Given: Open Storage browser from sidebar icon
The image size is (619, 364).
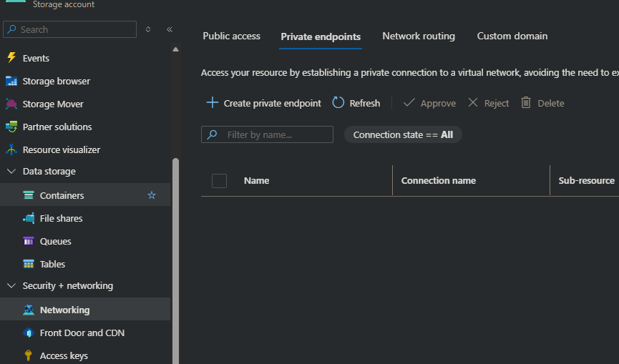Looking at the screenshot, I should [11, 81].
